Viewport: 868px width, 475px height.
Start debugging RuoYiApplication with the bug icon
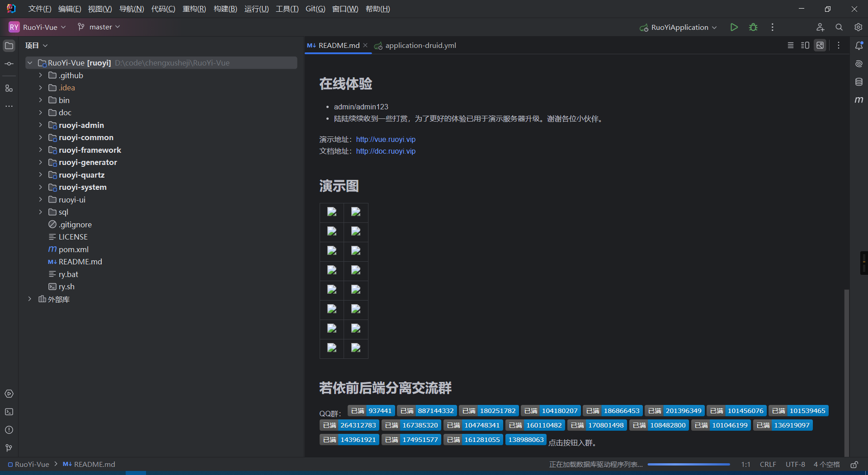(753, 27)
